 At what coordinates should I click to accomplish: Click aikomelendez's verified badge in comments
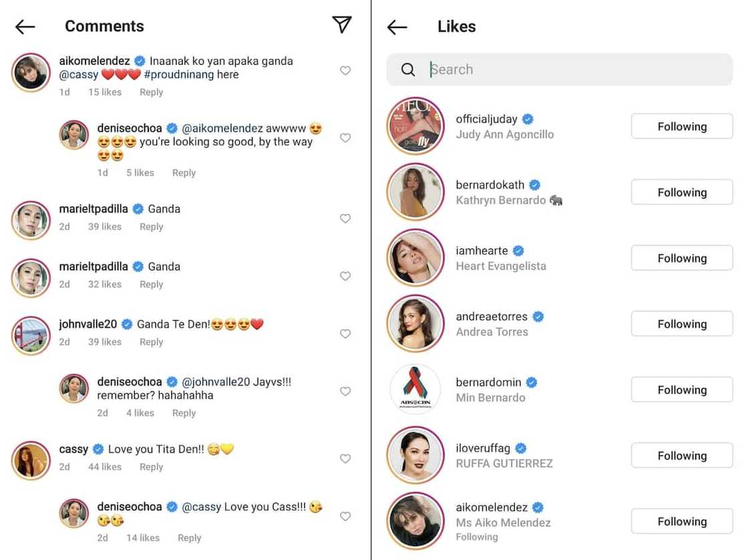coord(140,61)
